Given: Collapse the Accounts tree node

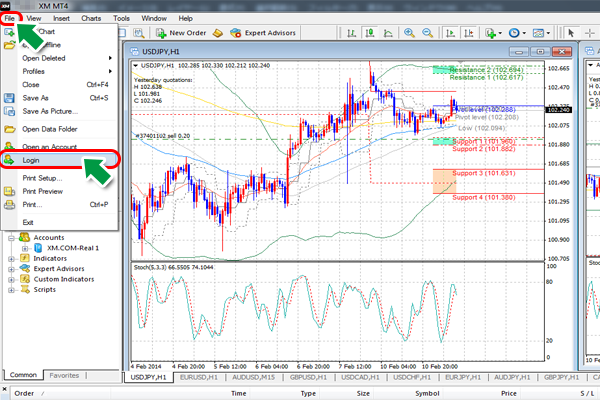Looking at the screenshot, I should pyautogui.click(x=11, y=238).
